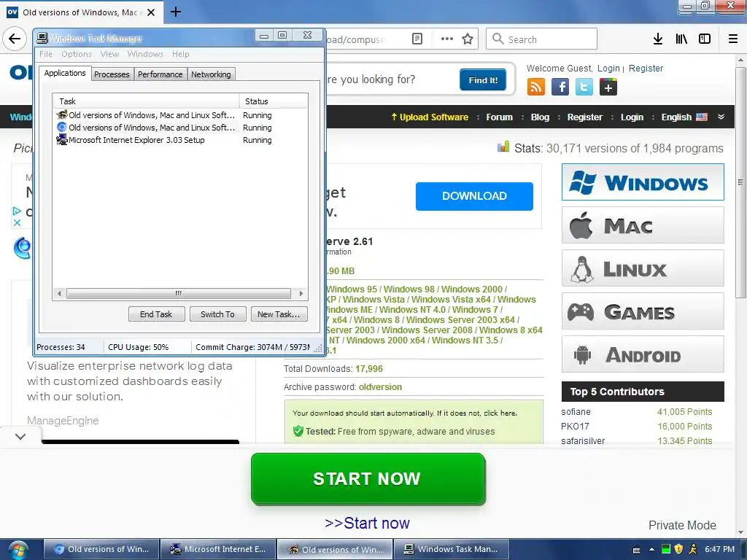Click the Twitter icon on the website
The image size is (747, 560).
584,87
